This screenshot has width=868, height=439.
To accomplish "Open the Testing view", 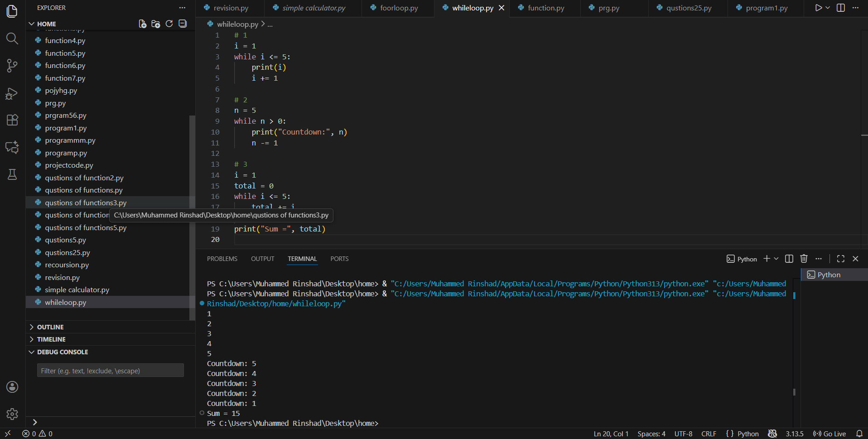I will coord(12,174).
